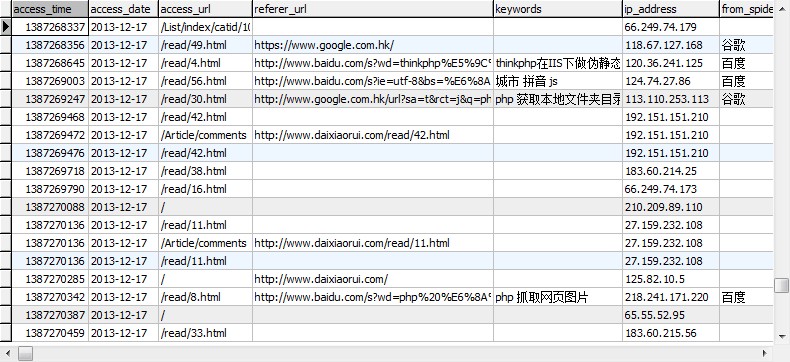Select the 'php 抓取网页图片' keywords cell
This screenshot has height=362, width=790.
pyautogui.click(x=557, y=297)
